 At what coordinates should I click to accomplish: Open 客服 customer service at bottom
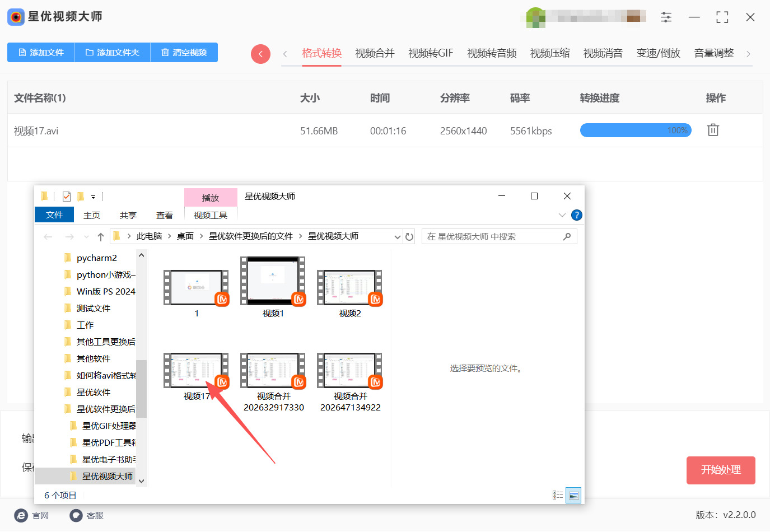point(87,515)
